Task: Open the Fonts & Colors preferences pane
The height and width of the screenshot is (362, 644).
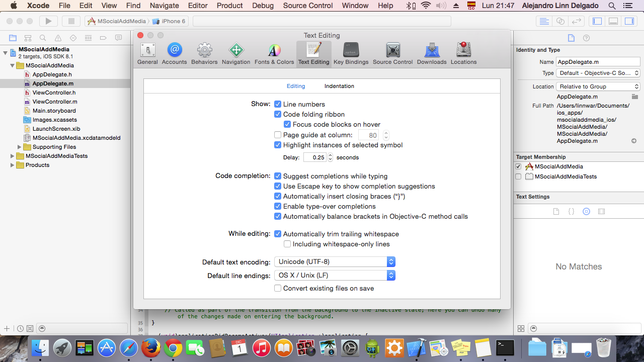Action: coord(274,54)
